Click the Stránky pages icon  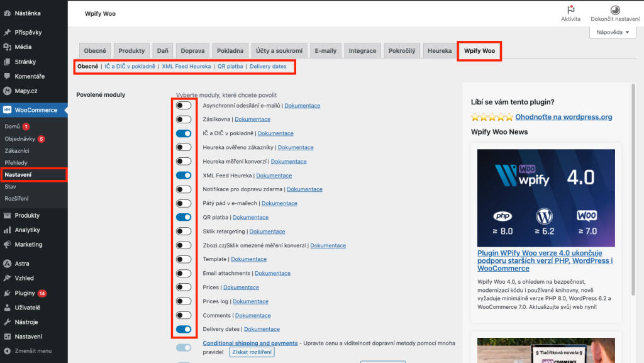[8, 62]
